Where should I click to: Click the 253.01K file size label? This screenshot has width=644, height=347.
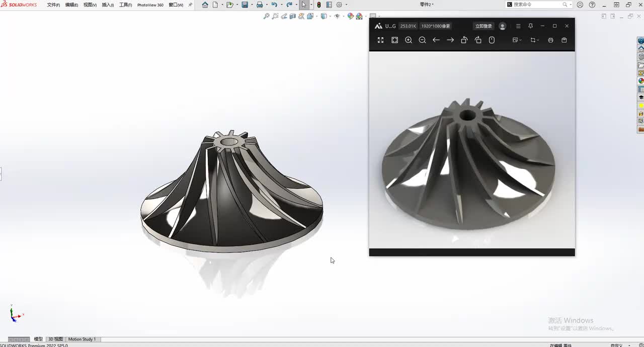point(408,26)
